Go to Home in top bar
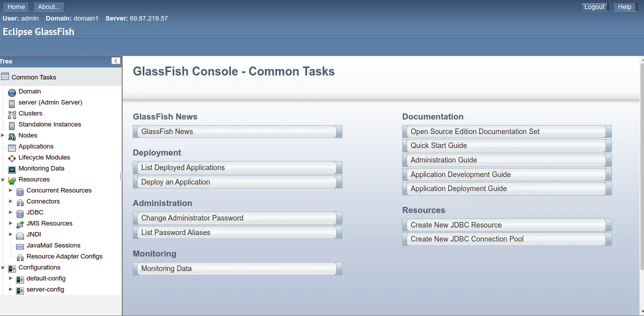 (16, 6)
